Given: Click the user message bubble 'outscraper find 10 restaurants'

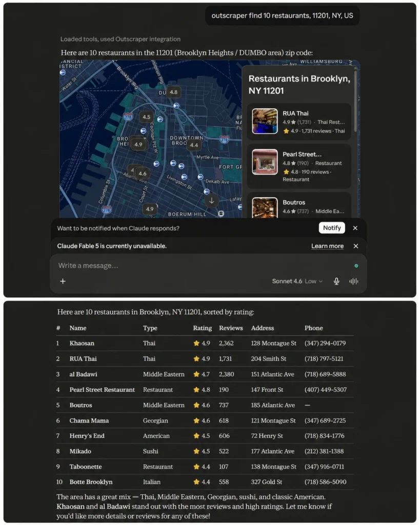Looking at the screenshot, I should tap(282, 16).
